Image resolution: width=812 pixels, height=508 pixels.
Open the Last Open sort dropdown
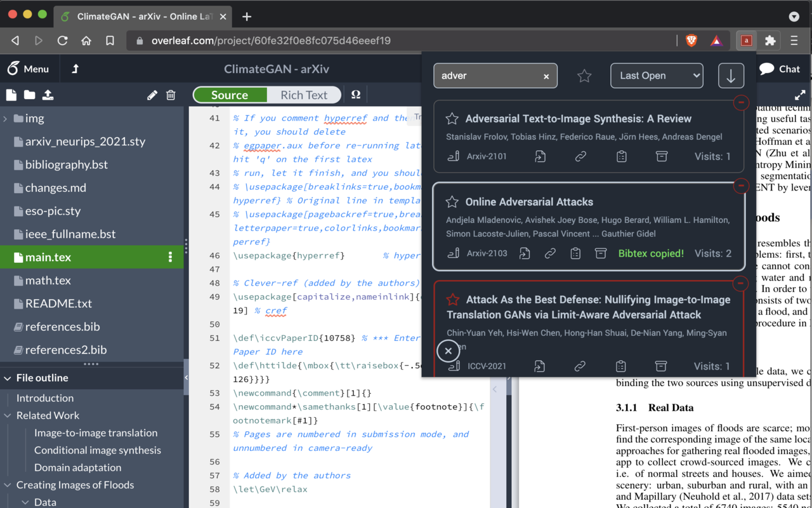click(x=657, y=76)
